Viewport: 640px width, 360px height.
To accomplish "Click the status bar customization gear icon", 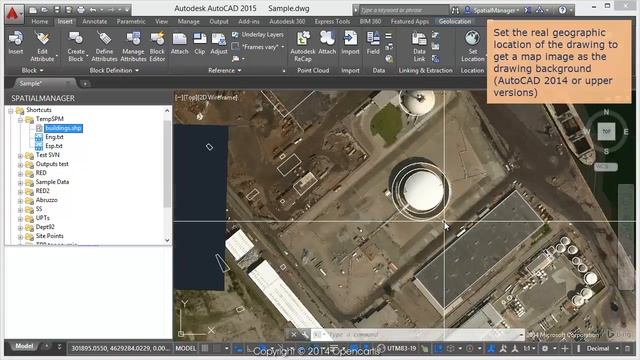I will (544, 348).
